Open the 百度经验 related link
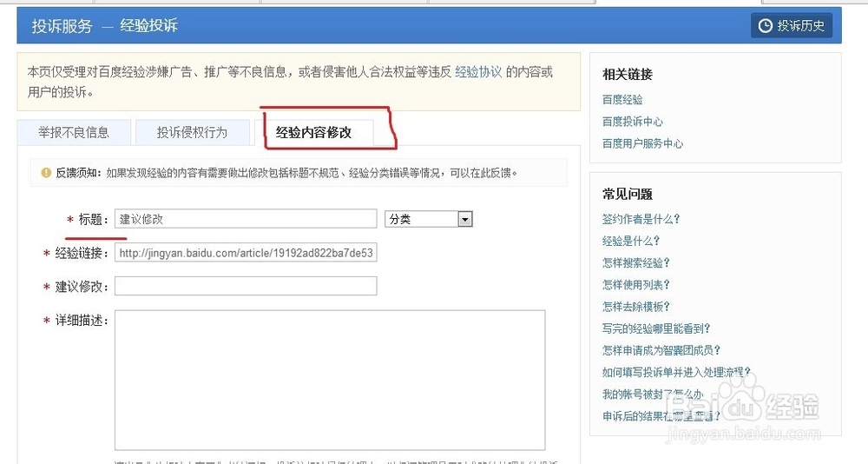Screen dimensions: 868x464 point(622,100)
